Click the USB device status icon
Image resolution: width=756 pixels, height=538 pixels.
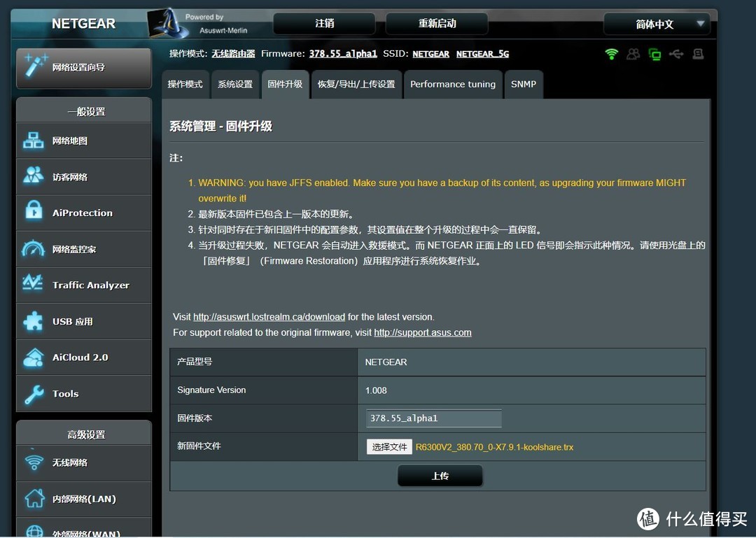tap(676, 54)
